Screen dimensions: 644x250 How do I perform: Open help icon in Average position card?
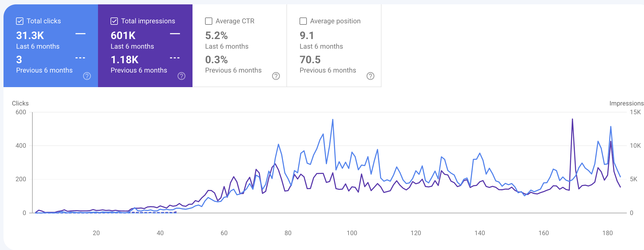click(370, 76)
